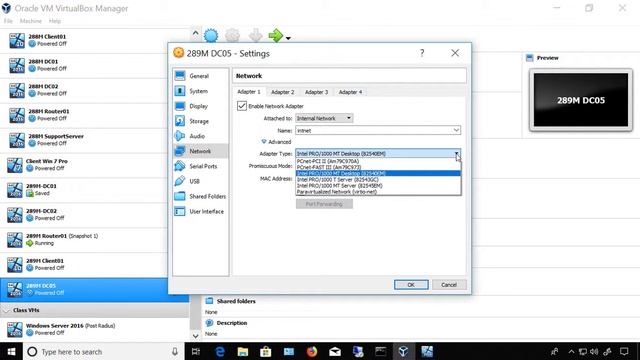The width and height of the screenshot is (640, 360).
Task: Click the green Start arrow icon
Action: pyautogui.click(x=276, y=36)
